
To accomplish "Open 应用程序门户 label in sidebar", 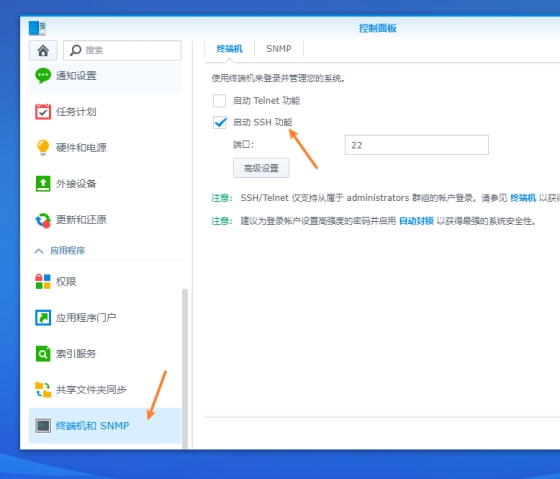I will click(86, 318).
